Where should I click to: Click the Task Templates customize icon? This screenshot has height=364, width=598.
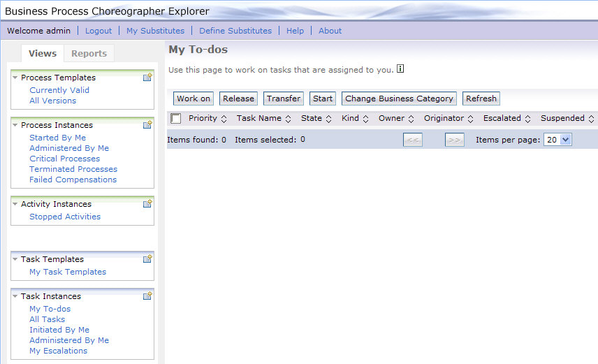(147, 259)
